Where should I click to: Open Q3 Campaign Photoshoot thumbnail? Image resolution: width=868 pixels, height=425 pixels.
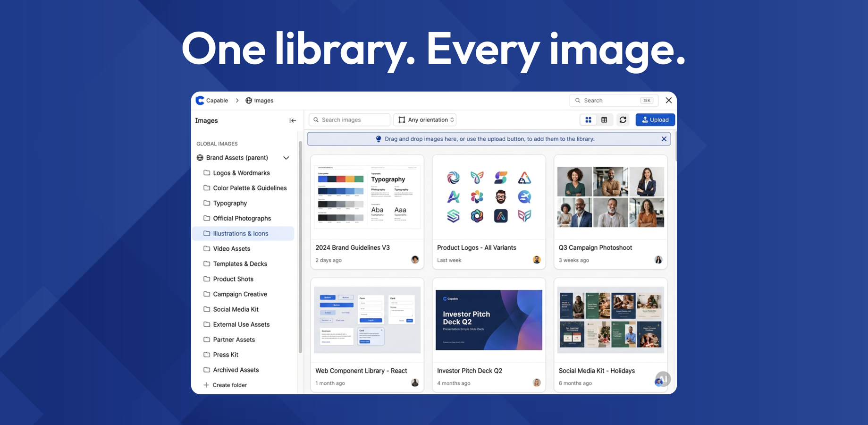611,196
